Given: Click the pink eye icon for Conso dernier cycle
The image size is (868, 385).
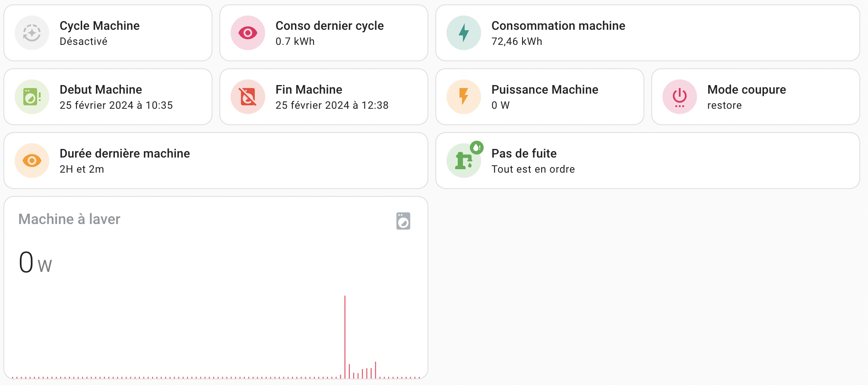Looking at the screenshot, I should (x=248, y=33).
